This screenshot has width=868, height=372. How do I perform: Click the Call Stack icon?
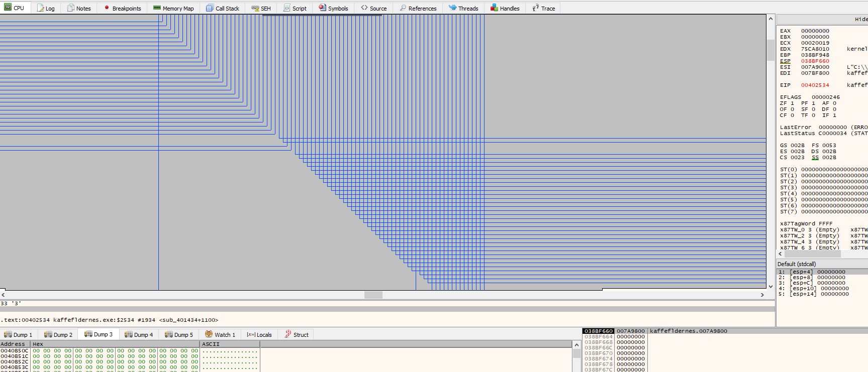click(x=210, y=8)
